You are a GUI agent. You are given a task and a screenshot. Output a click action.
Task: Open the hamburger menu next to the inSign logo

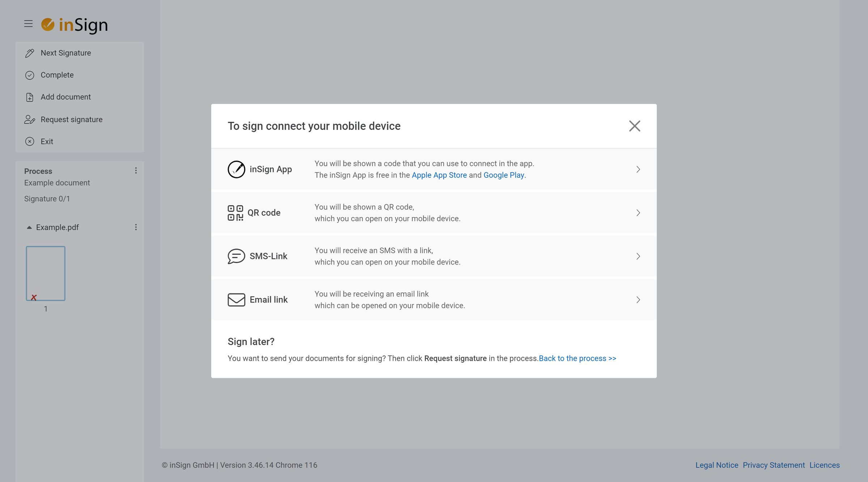(x=28, y=24)
